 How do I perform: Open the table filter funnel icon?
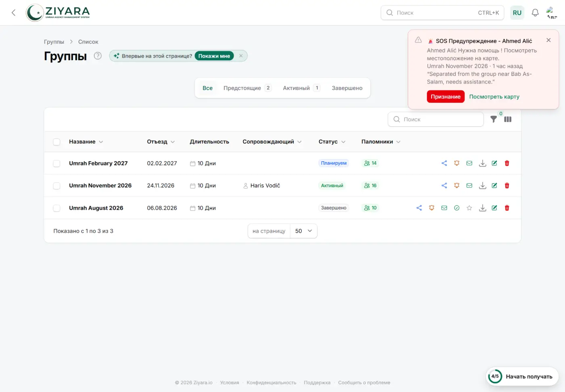tap(494, 119)
